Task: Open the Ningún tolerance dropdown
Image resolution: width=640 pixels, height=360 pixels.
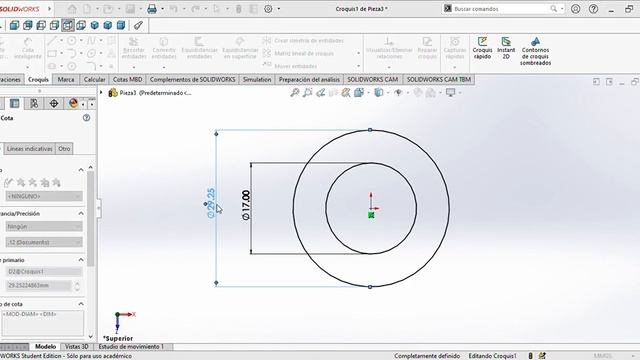Action: [44, 227]
